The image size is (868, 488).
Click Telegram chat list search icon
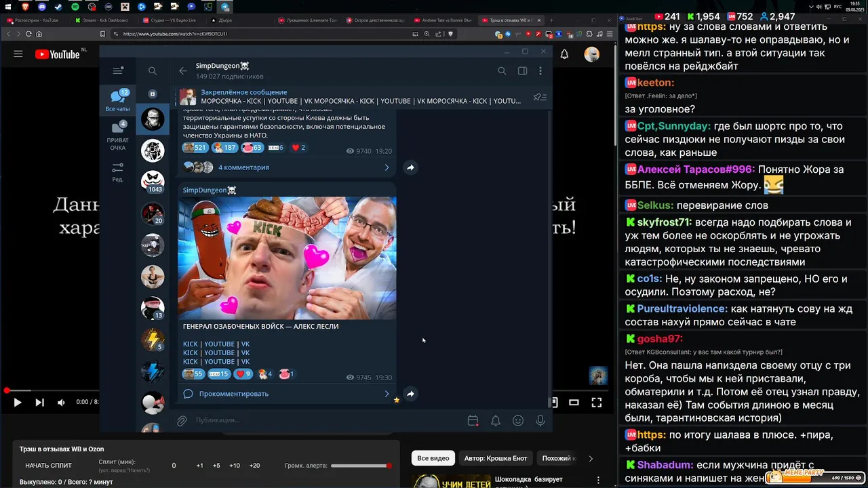tap(153, 70)
